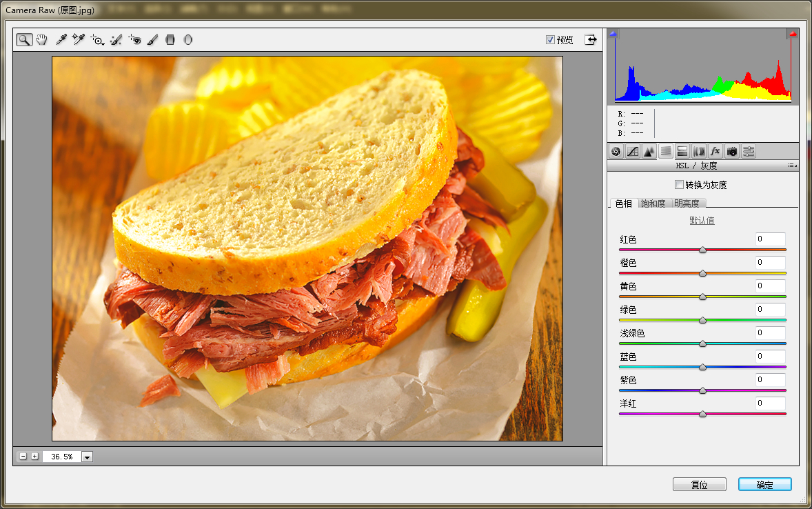Enable the 转换为灰度 checkbox
Screen dimensions: 812x509
click(679, 185)
